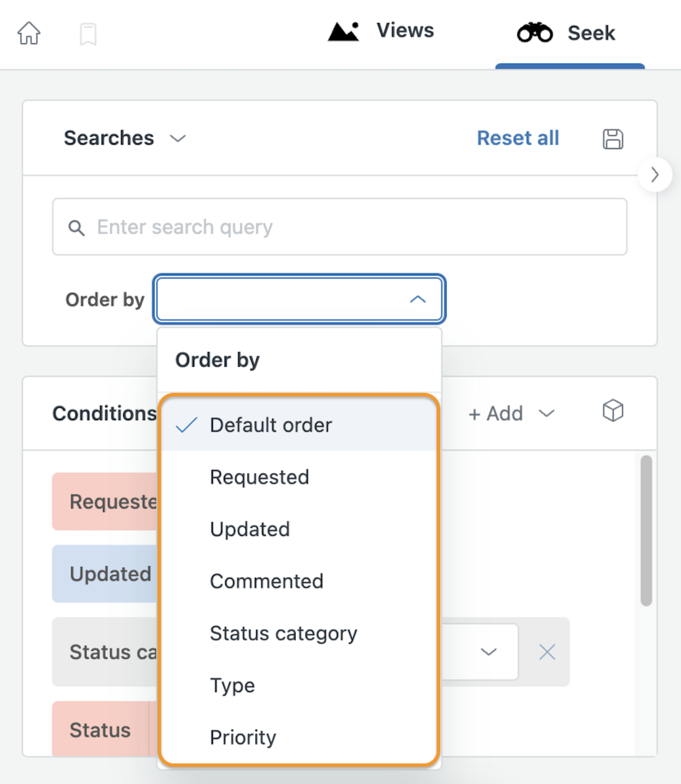Switch to the Seek tab
This screenshot has height=784, width=681.
566,33
